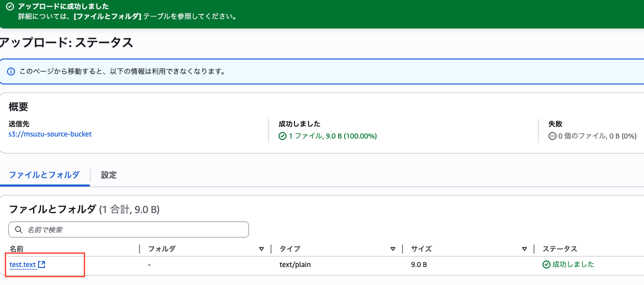Viewport: 644px width, 285px height.
Task: Click the ステータス column header
Action: (559, 249)
